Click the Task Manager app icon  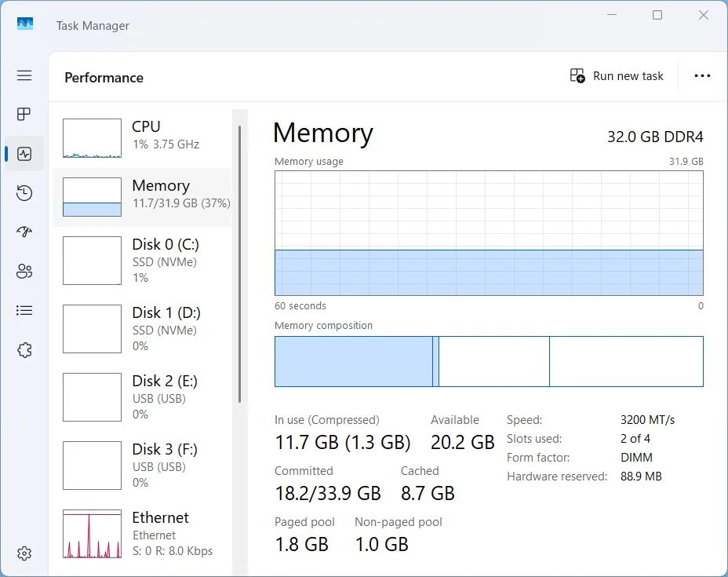(x=25, y=24)
